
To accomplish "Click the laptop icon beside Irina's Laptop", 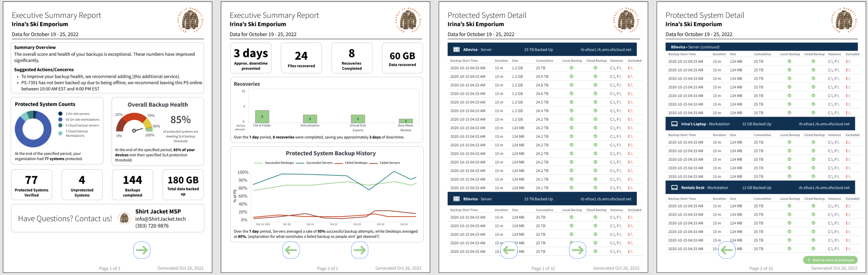I will (x=674, y=124).
